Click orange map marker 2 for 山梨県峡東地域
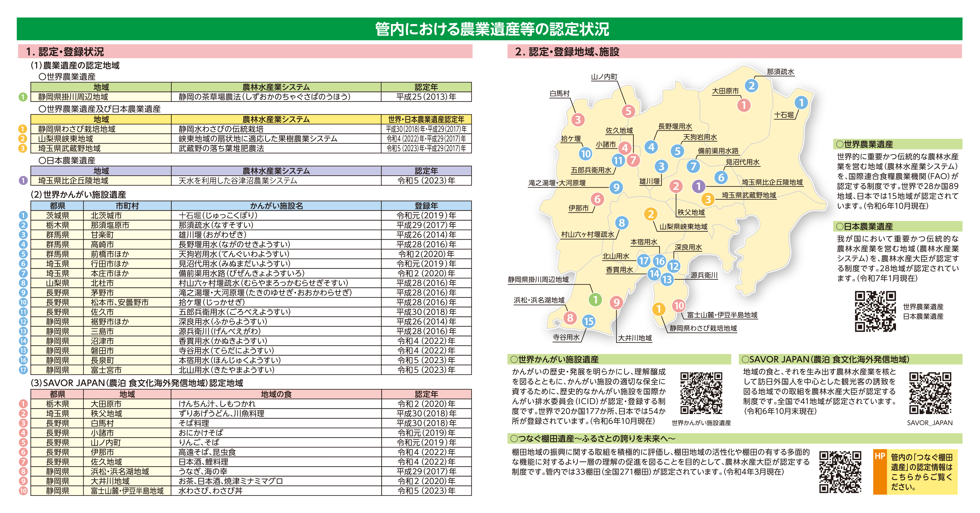Screen dimensions: 980x513 pyautogui.click(x=651, y=214)
